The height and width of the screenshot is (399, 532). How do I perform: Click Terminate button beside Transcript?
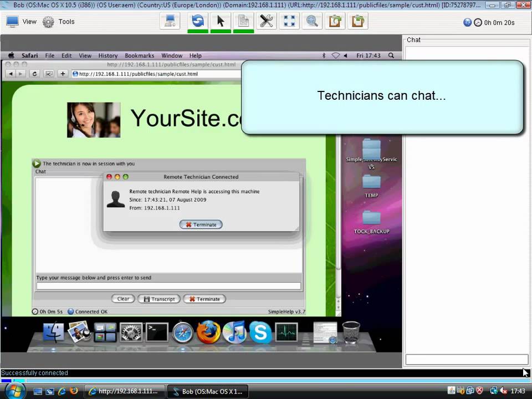tap(204, 299)
